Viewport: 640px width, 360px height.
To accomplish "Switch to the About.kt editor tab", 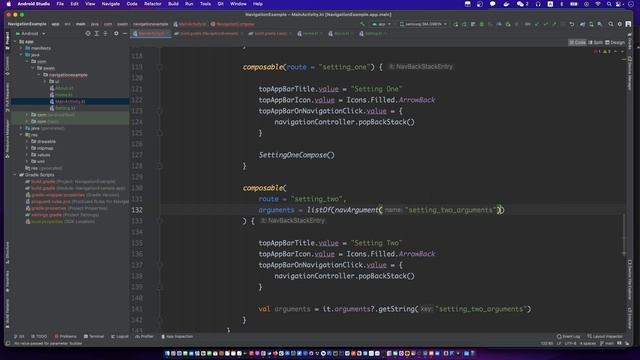I will pos(341,33).
